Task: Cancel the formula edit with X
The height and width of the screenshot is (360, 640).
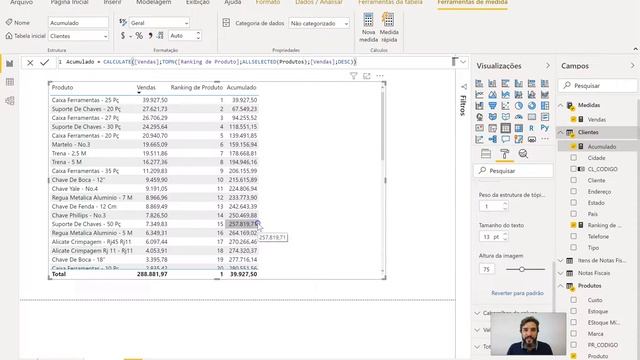Action: coord(30,62)
